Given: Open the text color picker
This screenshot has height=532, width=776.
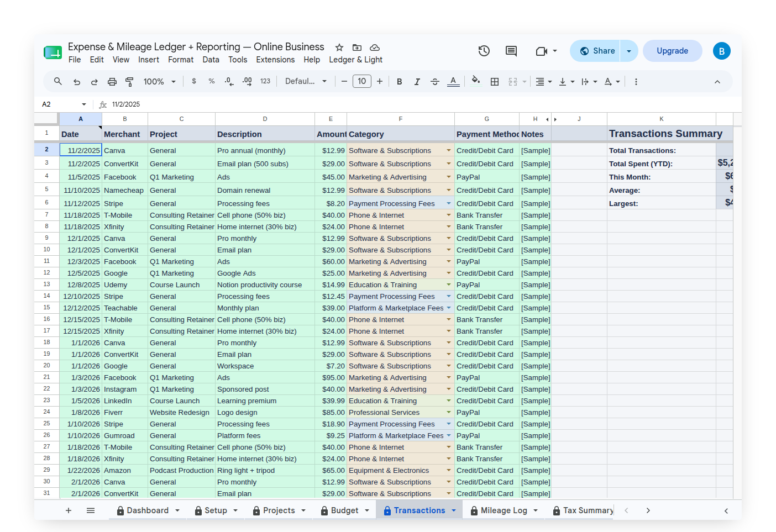Looking at the screenshot, I should point(453,82).
